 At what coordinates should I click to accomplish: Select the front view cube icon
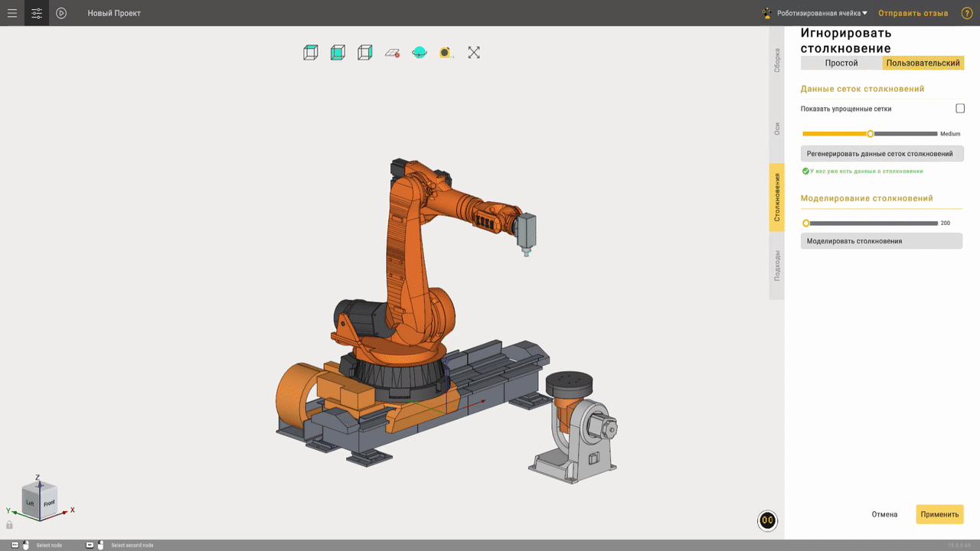(x=338, y=53)
